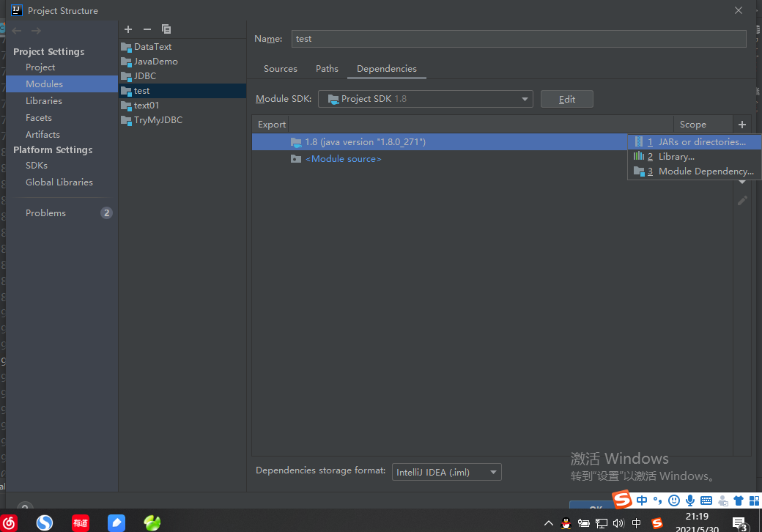Click the Export column header

point(272,125)
